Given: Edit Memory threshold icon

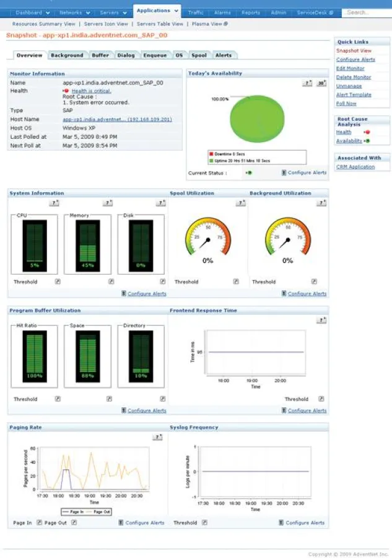Looking at the screenshot, I should coord(111,281).
